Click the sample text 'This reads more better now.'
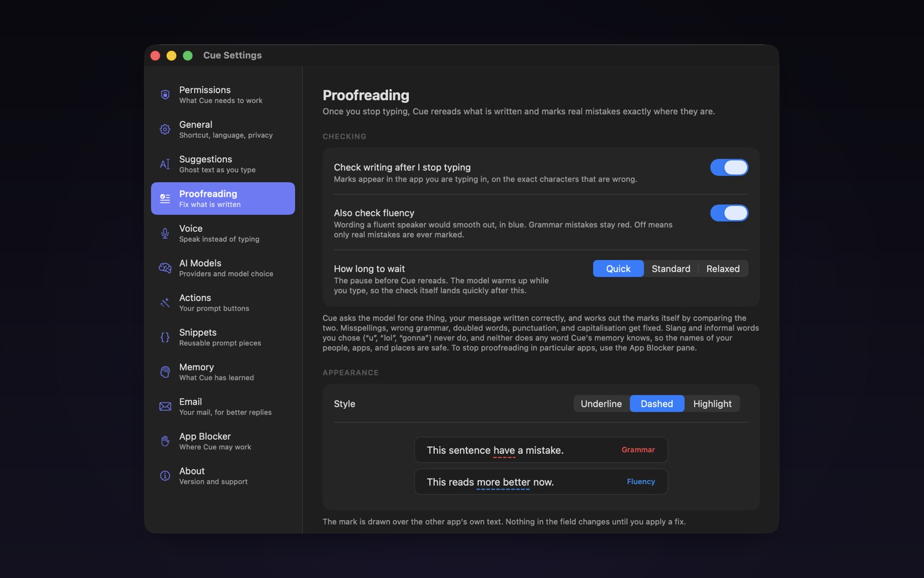This screenshot has height=578, width=924. coord(490,482)
